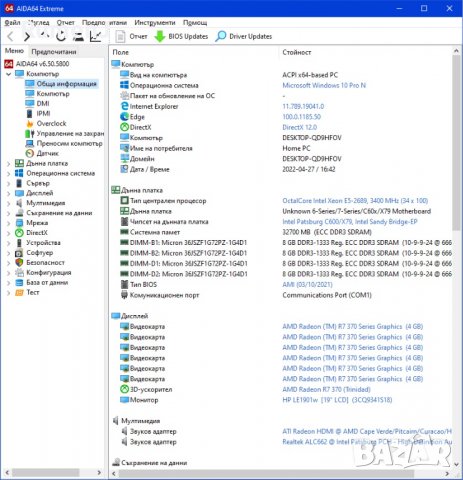Switch to the Предпочитани tab
Image resolution: width=463 pixels, height=480 pixels.
(x=54, y=52)
